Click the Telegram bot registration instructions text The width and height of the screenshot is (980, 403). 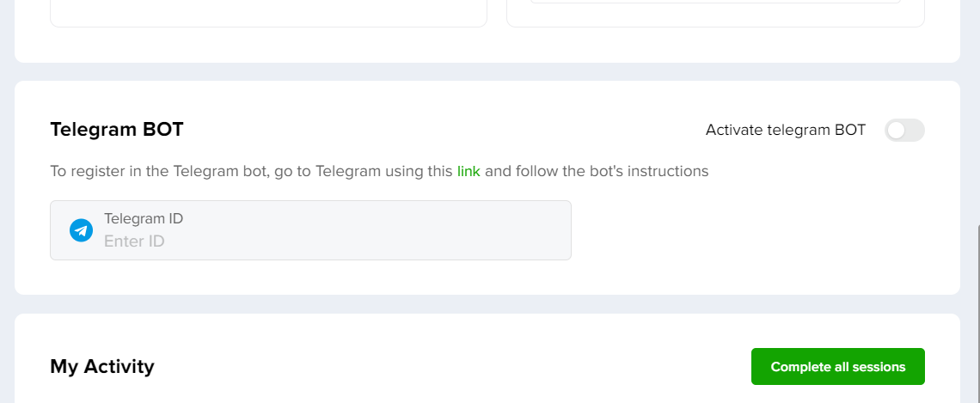tap(379, 171)
